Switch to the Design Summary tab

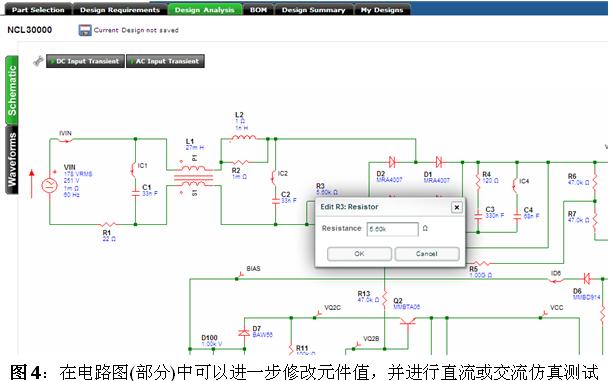pyautogui.click(x=313, y=10)
